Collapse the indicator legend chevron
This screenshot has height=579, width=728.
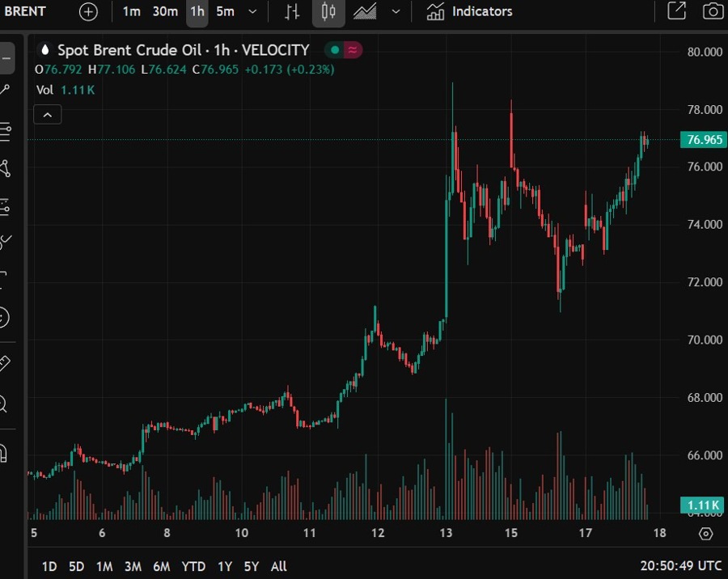47,115
